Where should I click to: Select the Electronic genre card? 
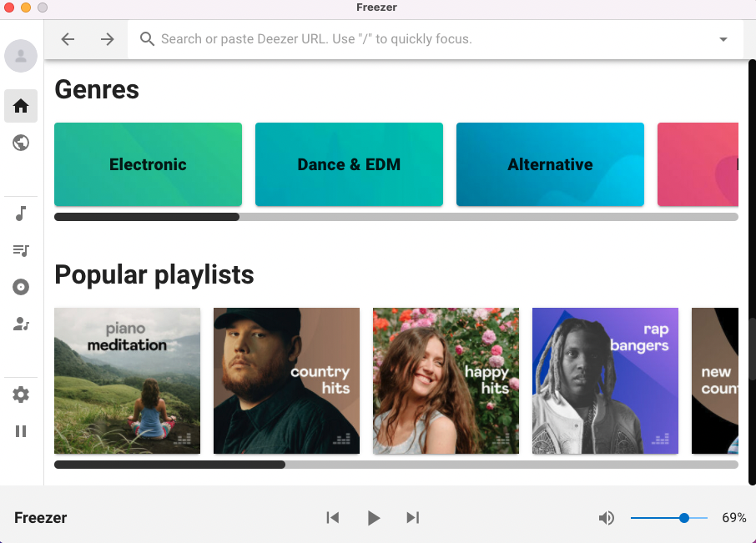pyautogui.click(x=148, y=164)
